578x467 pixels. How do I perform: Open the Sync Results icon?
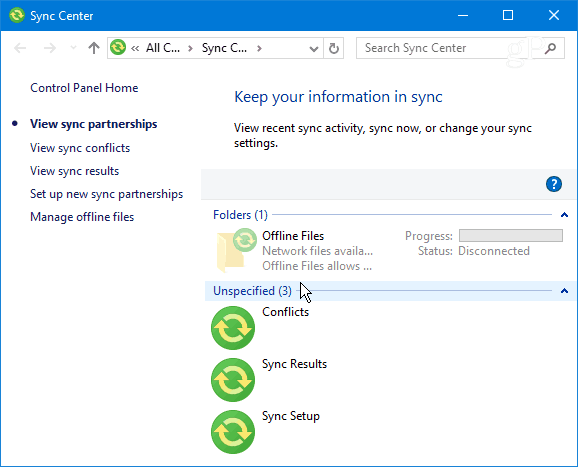click(x=233, y=380)
